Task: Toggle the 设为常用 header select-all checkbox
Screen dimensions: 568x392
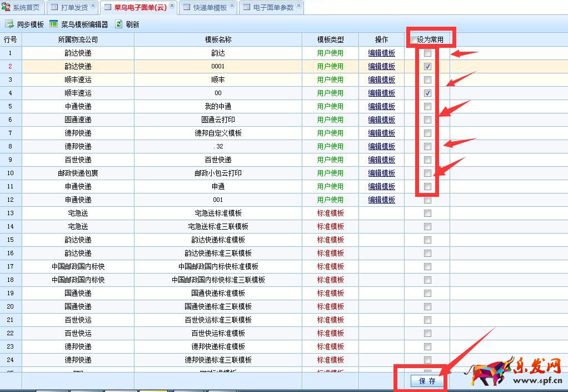Action: point(414,39)
